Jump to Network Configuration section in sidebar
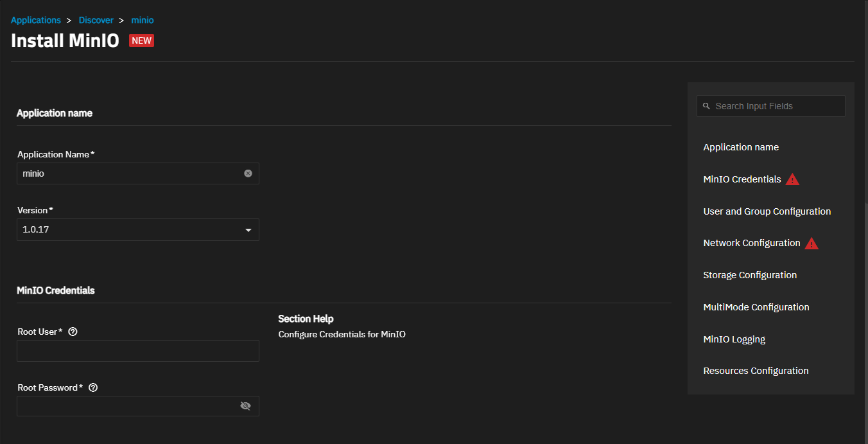This screenshot has width=868, height=444. 752,243
